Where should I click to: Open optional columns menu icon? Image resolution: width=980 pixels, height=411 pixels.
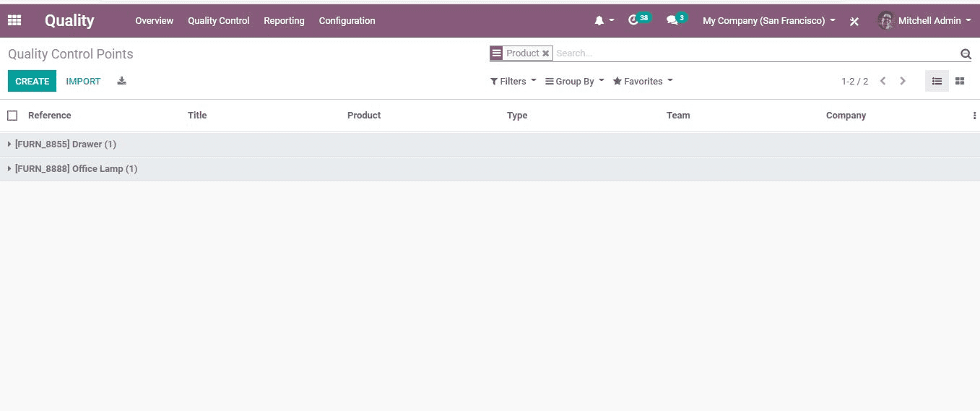tap(974, 116)
